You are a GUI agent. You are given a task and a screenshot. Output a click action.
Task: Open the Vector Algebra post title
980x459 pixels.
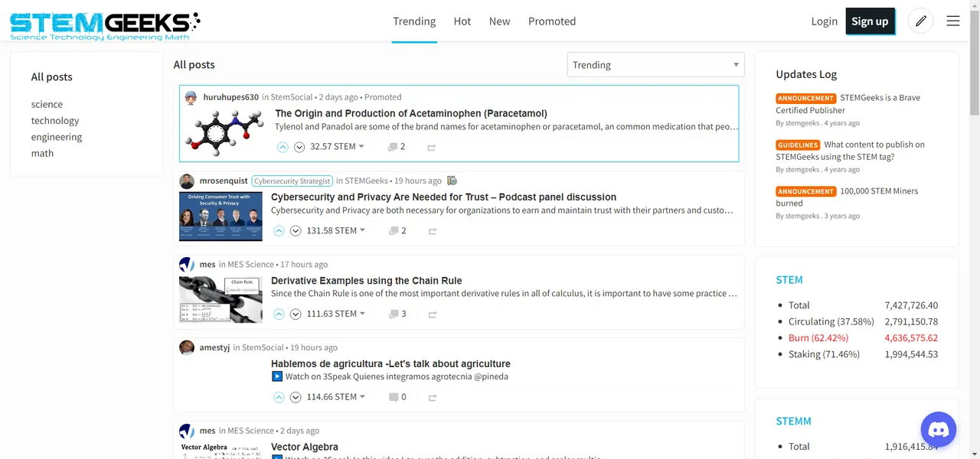click(305, 448)
